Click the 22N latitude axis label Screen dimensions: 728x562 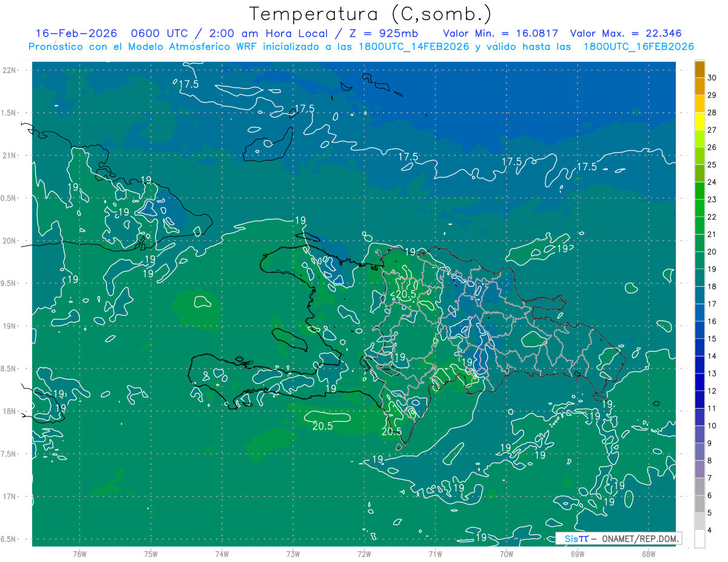(10, 70)
